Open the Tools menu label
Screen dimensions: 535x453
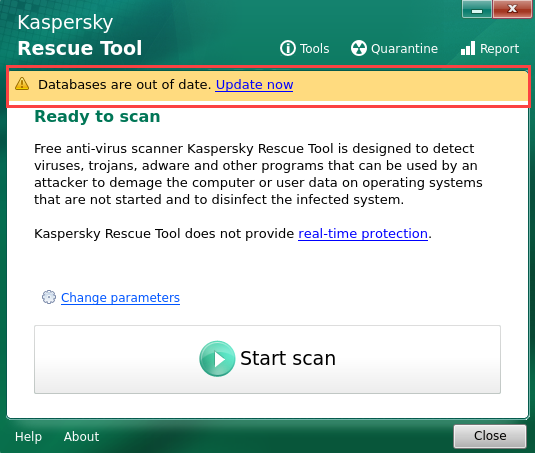pyautogui.click(x=315, y=49)
